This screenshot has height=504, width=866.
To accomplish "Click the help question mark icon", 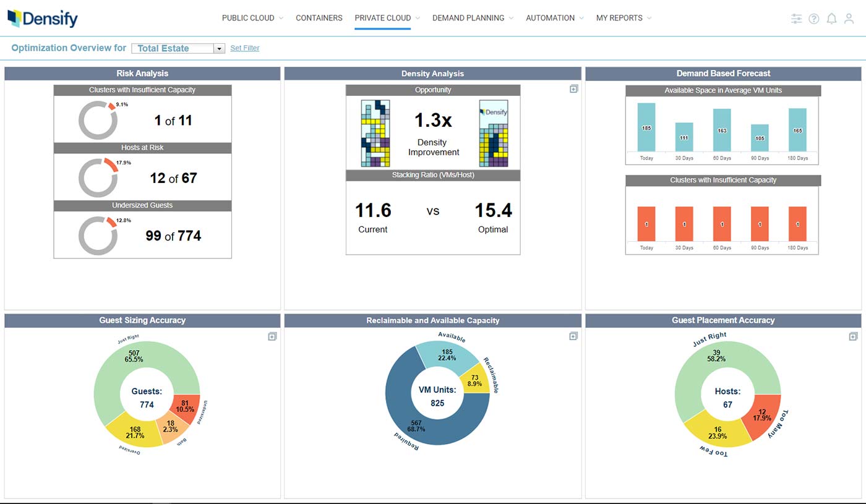I will click(x=814, y=19).
